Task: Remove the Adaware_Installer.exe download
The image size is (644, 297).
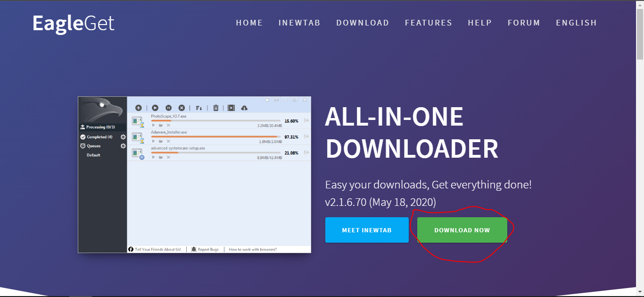Action: click(168, 141)
